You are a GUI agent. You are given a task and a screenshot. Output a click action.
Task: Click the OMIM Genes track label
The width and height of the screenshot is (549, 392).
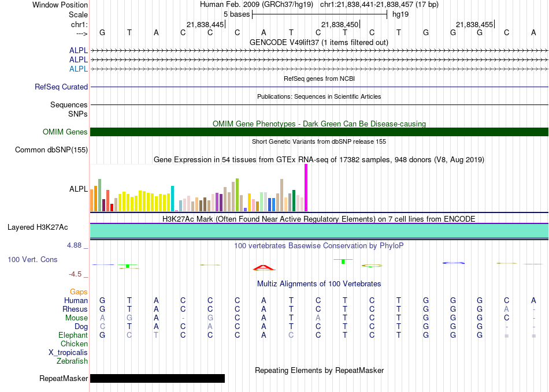[x=65, y=132]
